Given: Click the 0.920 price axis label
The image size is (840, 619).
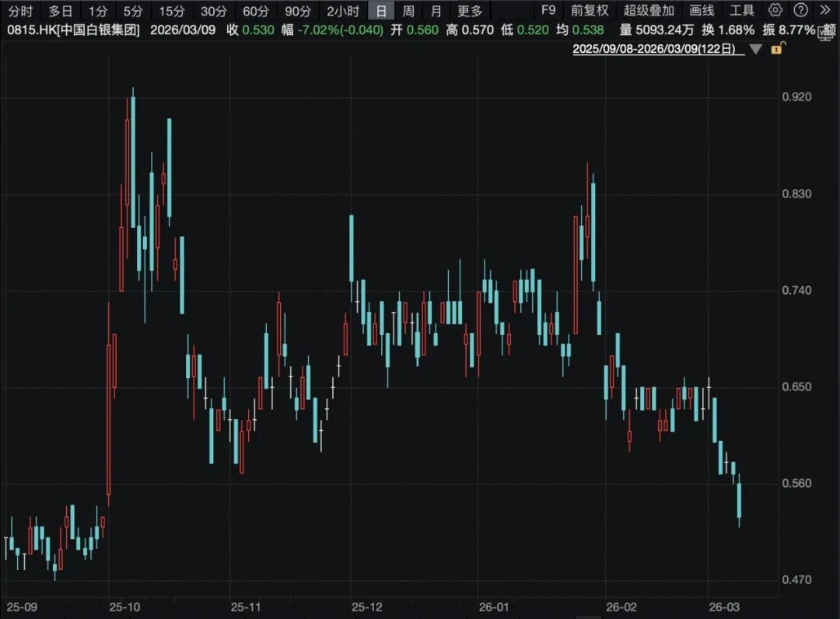Looking at the screenshot, I should (796, 97).
